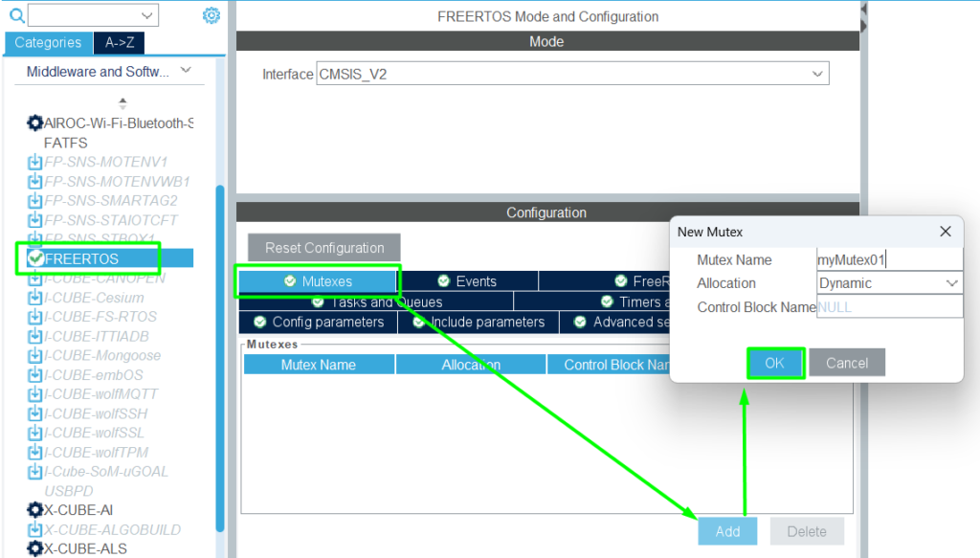
Task: Click the X-CUBE-AI gear icon
Action: pos(35,510)
